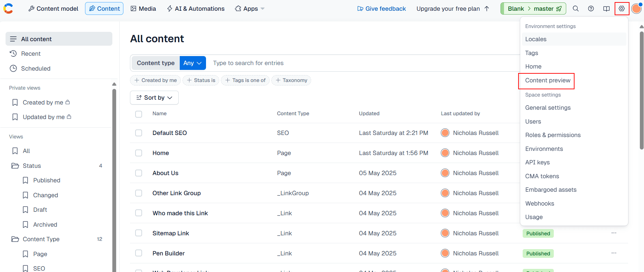Screen dimensions: 644x272
Task: Click the Give feedback link
Action: (x=382, y=9)
